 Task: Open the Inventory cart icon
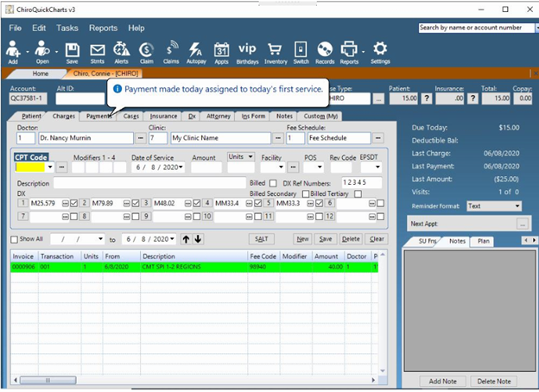pos(276,53)
